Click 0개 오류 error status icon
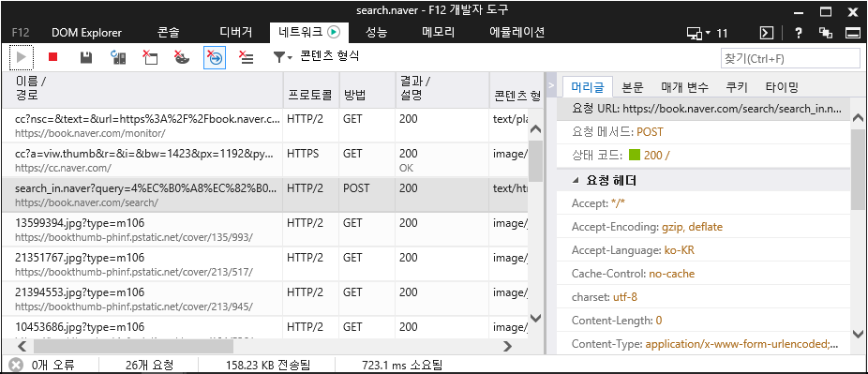 click(17, 366)
